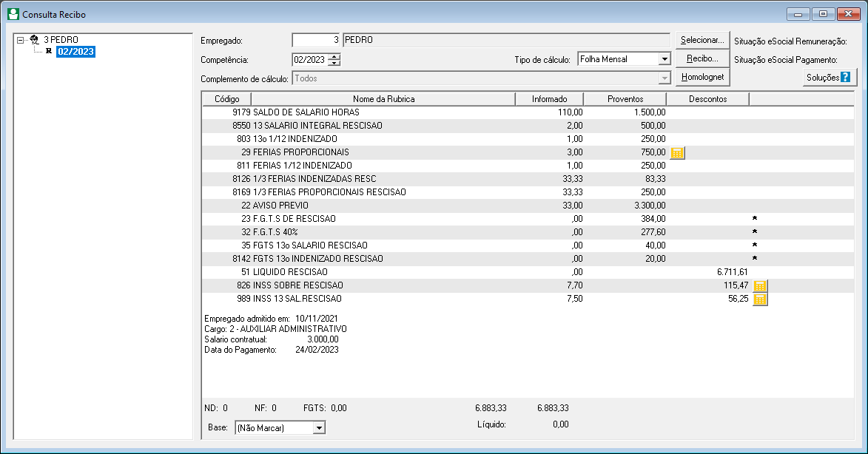The image size is (868, 454).
Task: Open the Recibo... button
Action: click(x=702, y=58)
